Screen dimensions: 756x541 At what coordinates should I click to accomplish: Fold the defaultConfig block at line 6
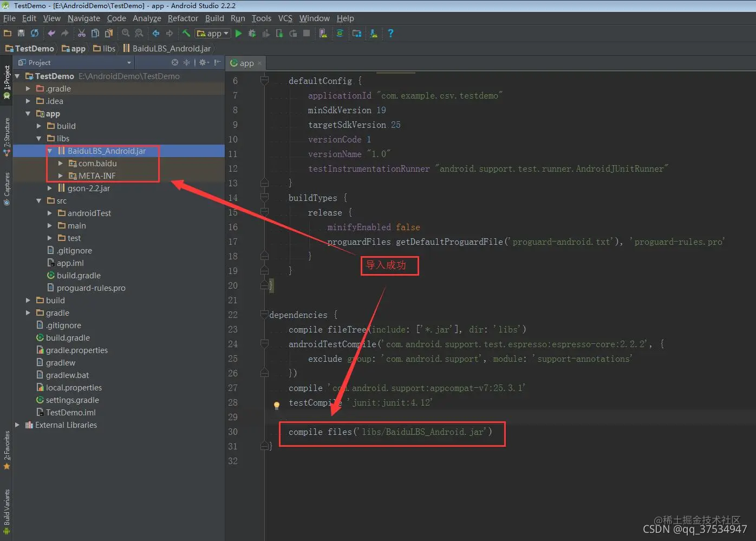click(264, 81)
